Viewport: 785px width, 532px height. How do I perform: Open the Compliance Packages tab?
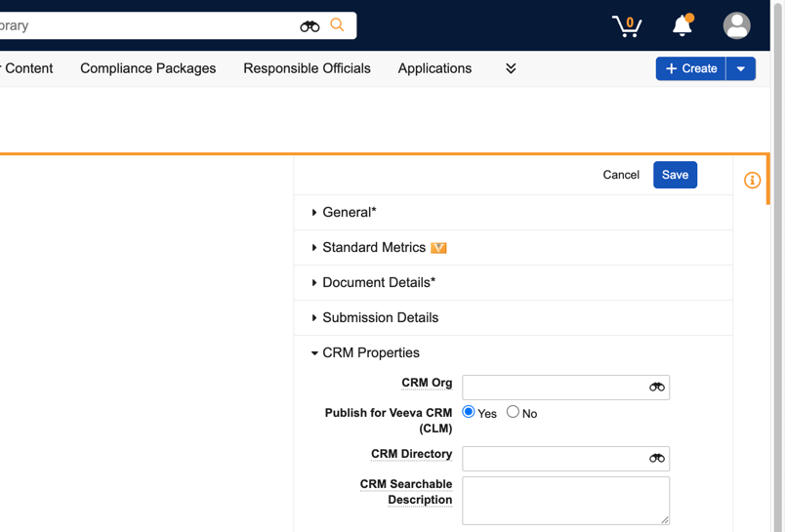tap(148, 68)
